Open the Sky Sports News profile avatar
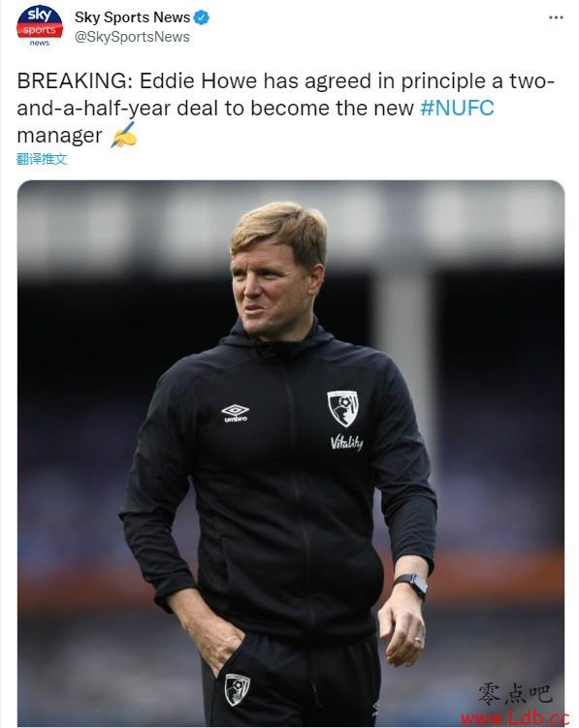579x728 pixels. [40, 25]
